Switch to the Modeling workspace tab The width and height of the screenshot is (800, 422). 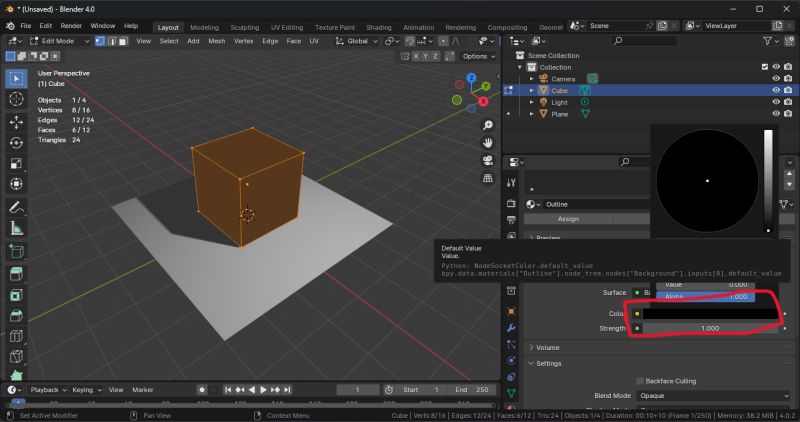[204, 28]
